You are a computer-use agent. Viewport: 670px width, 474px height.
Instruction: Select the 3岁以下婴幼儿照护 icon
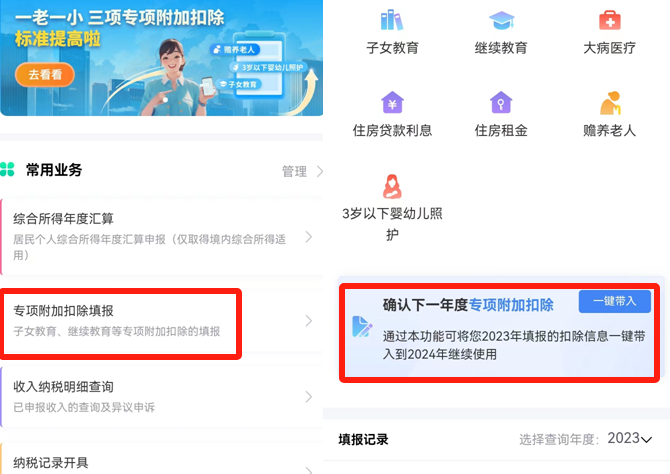392,186
